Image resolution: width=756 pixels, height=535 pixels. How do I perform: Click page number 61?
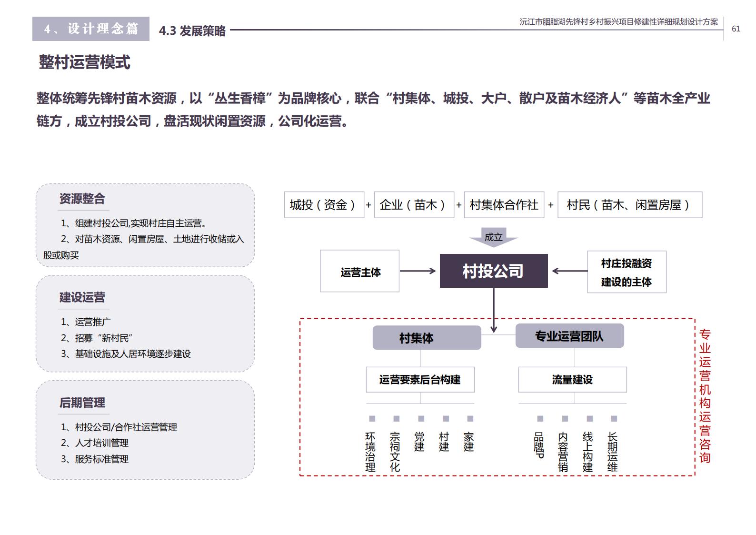[x=736, y=29]
